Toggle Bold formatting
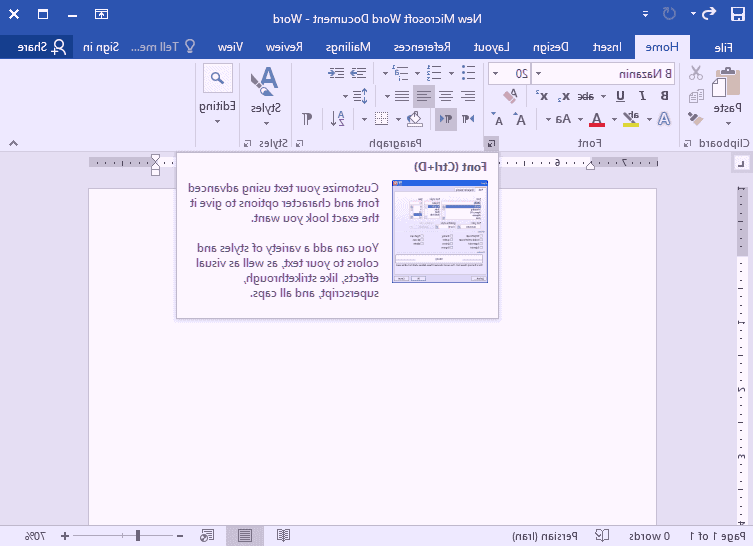 point(666,96)
